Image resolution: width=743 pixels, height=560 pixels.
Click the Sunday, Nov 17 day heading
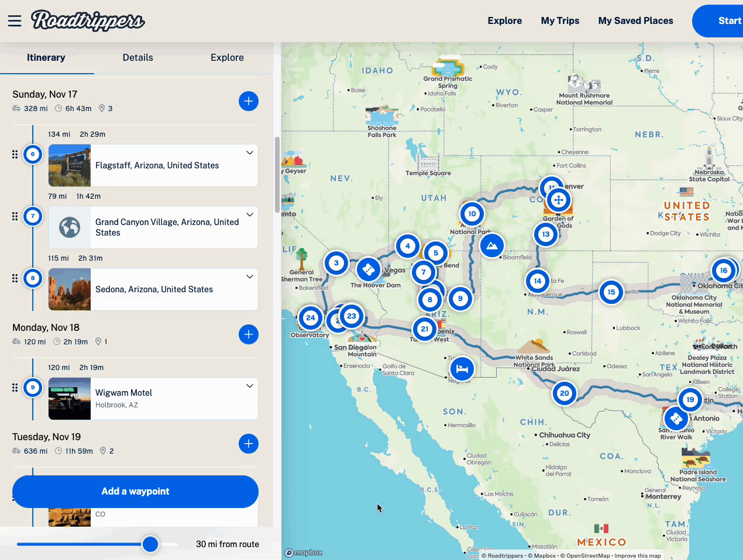click(45, 94)
